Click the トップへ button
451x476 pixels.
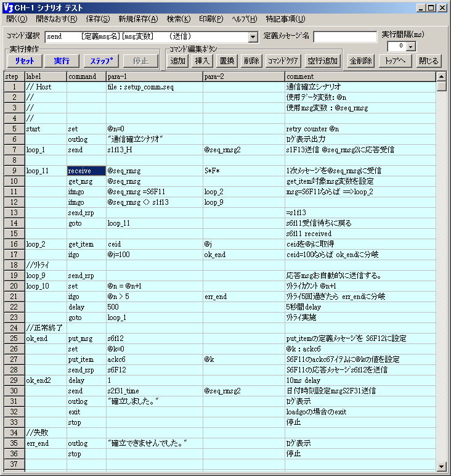click(x=395, y=60)
